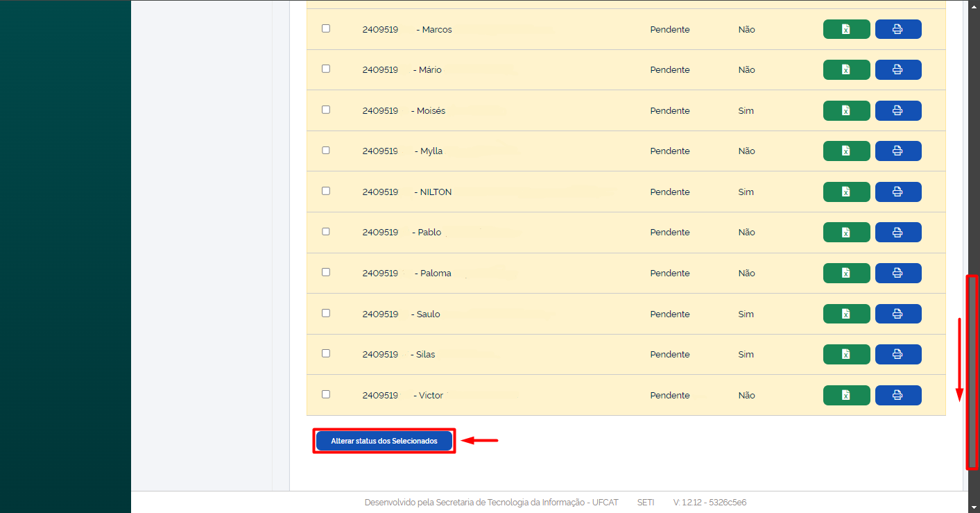The width and height of the screenshot is (980, 513).
Task: Export Mário row to Excel
Action: [846, 69]
